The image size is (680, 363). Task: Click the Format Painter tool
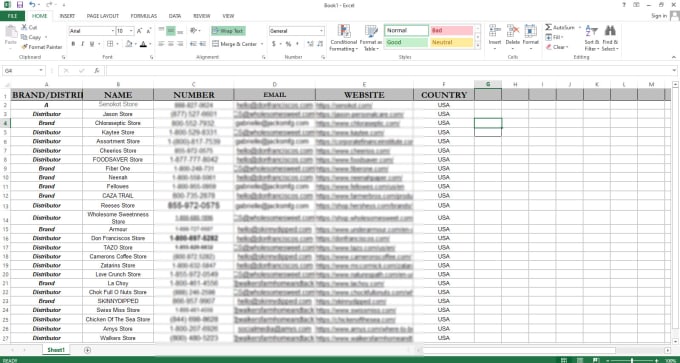tap(42, 47)
